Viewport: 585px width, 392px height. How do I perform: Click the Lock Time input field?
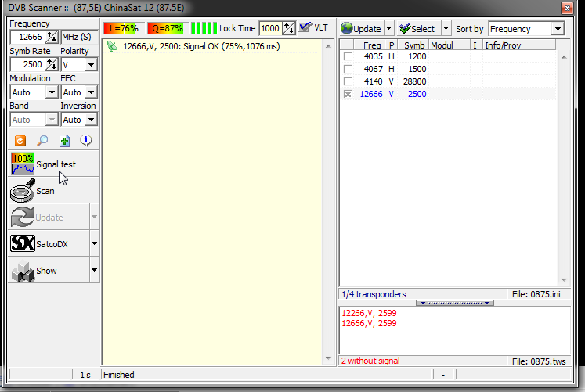pyautogui.click(x=270, y=28)
